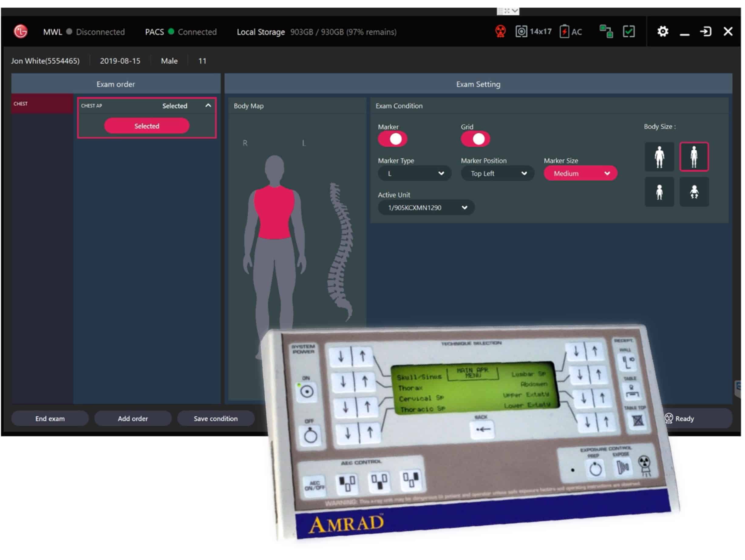This screenshot has height=560, width=745.
Task: Select left AEC field on AMRAD panel
Action: point(347,484)
